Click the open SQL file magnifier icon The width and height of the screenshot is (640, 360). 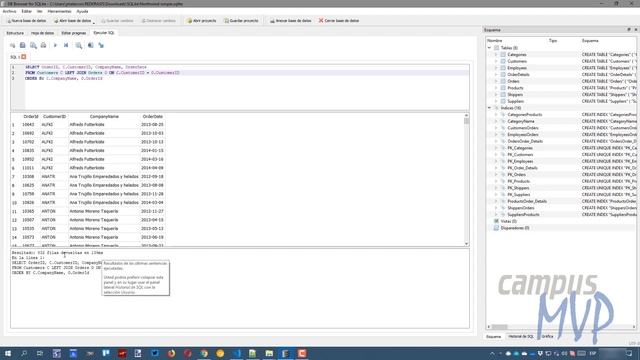click(33, 45)
